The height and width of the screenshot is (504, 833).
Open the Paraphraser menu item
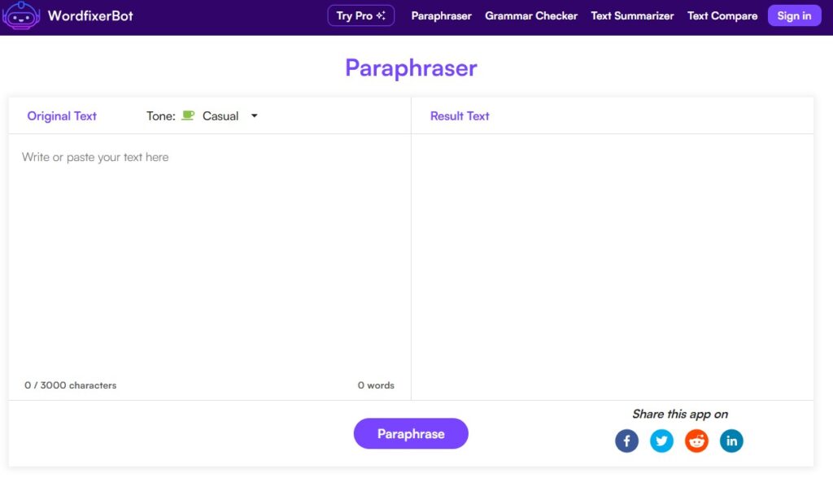click(x=441, y=16)
